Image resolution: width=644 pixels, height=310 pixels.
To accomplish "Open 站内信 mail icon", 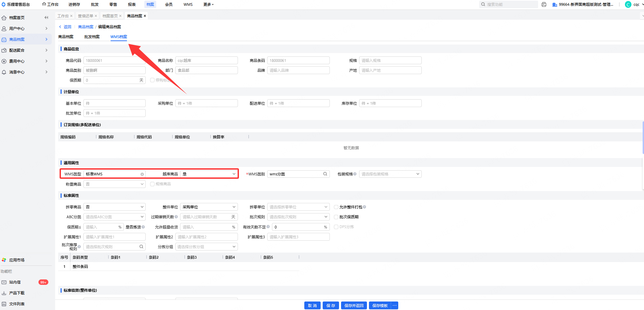I will click(4, 282).
